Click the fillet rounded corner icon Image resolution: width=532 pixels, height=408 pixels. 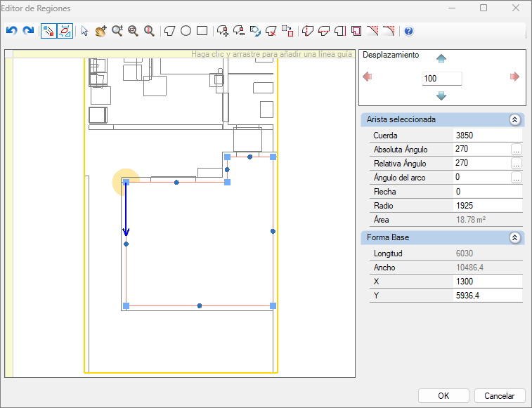pyautogui.click(x=389, y=31)
